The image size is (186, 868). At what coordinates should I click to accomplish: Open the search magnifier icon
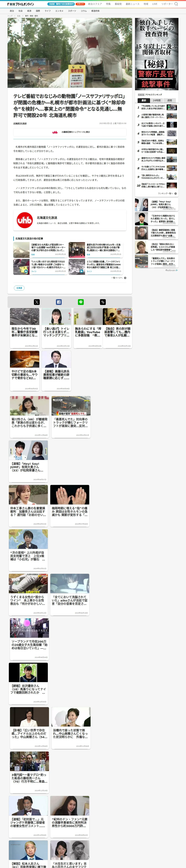(176, 4)
